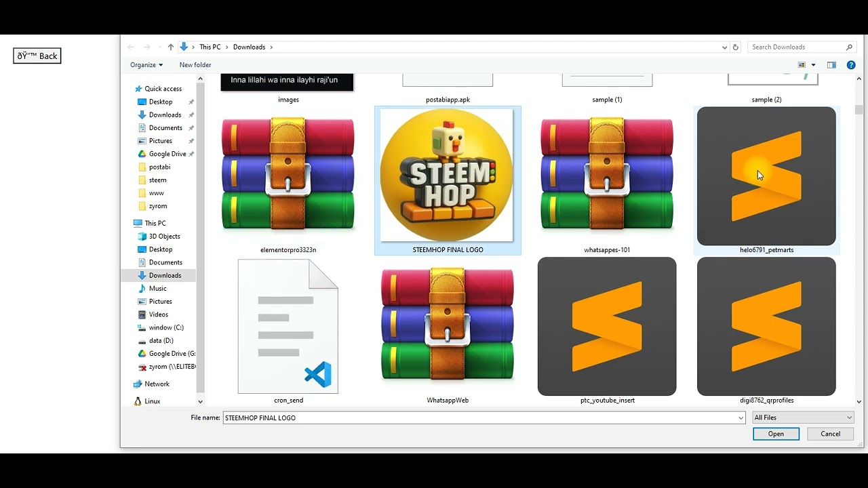Open Downloads under This PC
The height and width of the screenshot is (488, 868).
(x=165, y=275)
